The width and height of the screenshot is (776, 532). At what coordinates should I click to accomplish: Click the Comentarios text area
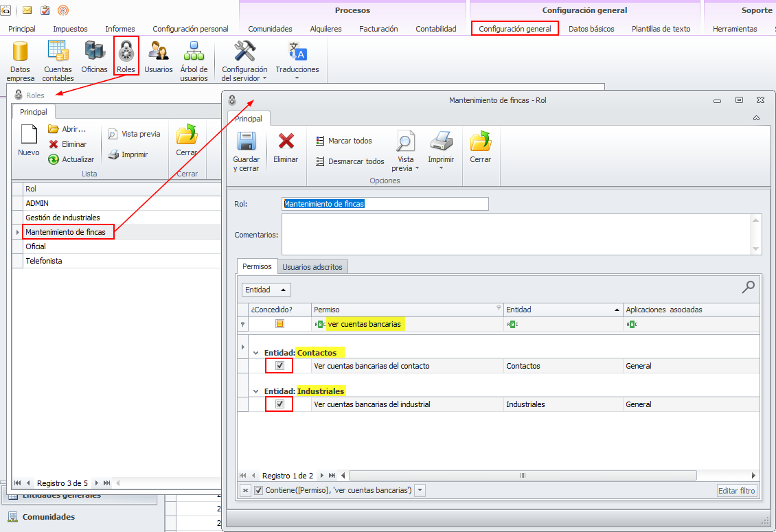point(516,235)
